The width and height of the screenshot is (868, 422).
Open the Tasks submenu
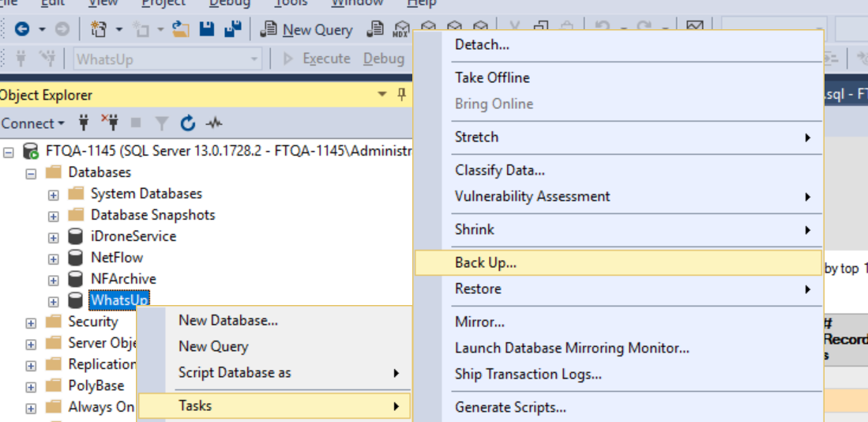pos(274,406)
